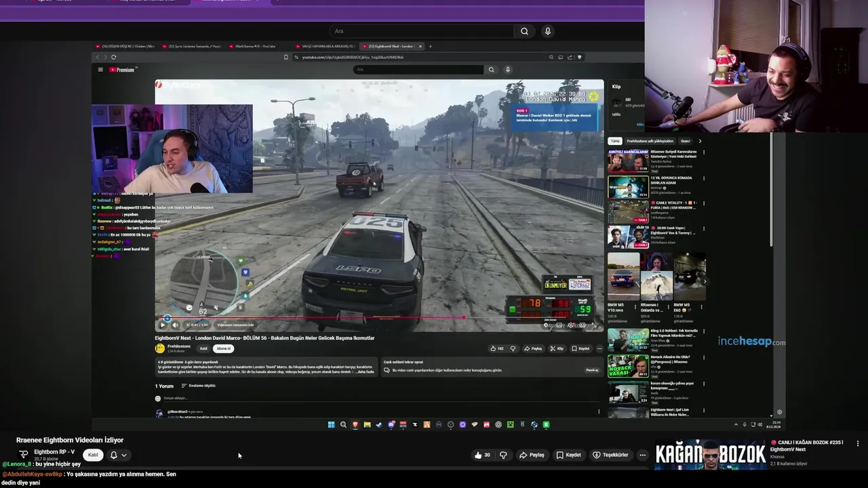Click outer 'Katıl' join button
Viewport: 868px width, 488px height.
coord(94,455)
